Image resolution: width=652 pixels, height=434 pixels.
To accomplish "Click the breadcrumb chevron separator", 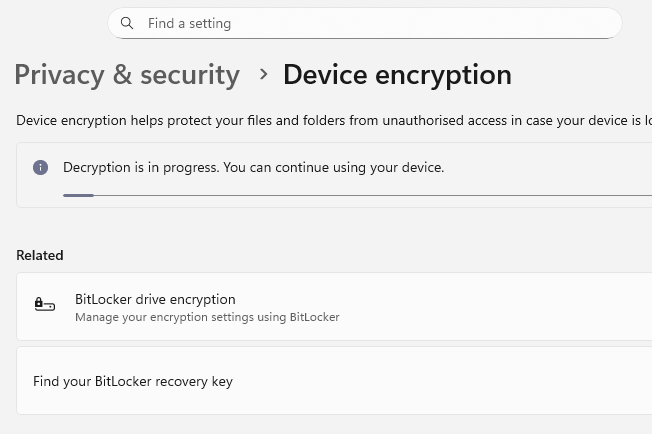I will 263,74.
